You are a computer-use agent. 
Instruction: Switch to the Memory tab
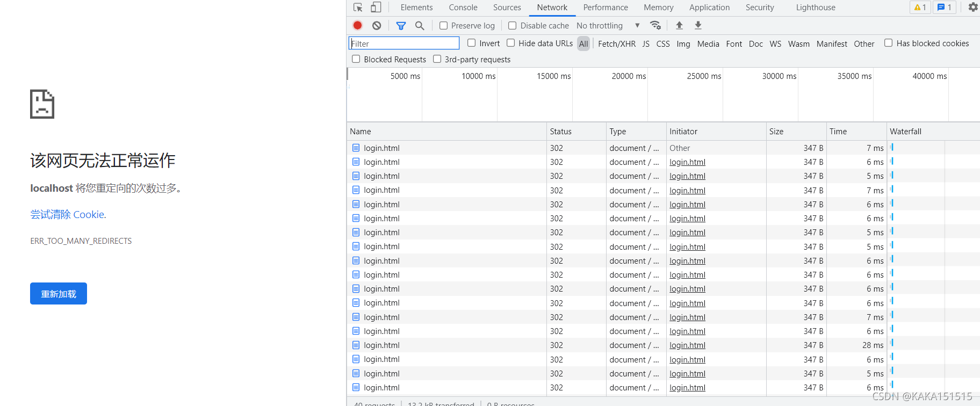click(659, 8)
